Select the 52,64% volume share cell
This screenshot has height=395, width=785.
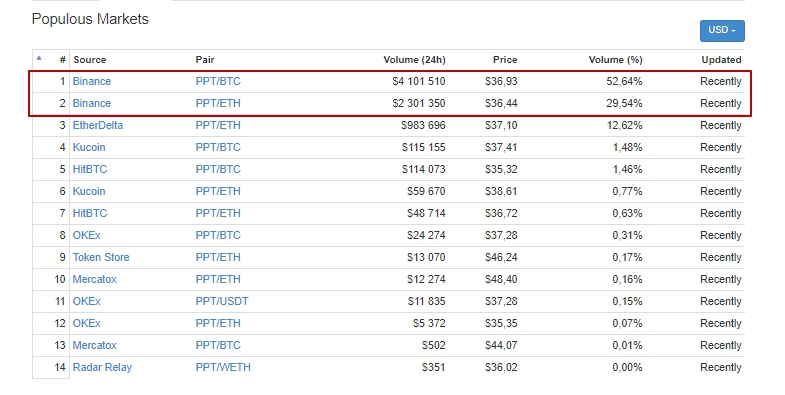(x=624, y=81)
